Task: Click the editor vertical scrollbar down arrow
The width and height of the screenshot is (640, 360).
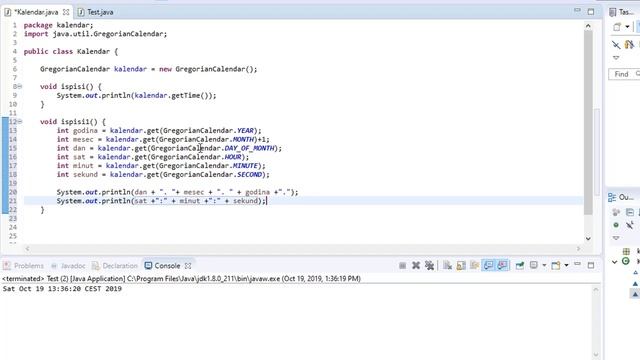Action: coord(588,238)
